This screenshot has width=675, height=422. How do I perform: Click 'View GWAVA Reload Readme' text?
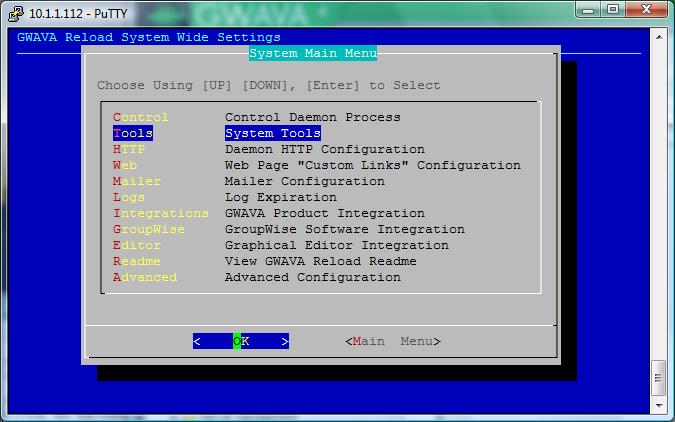(321, 261)
